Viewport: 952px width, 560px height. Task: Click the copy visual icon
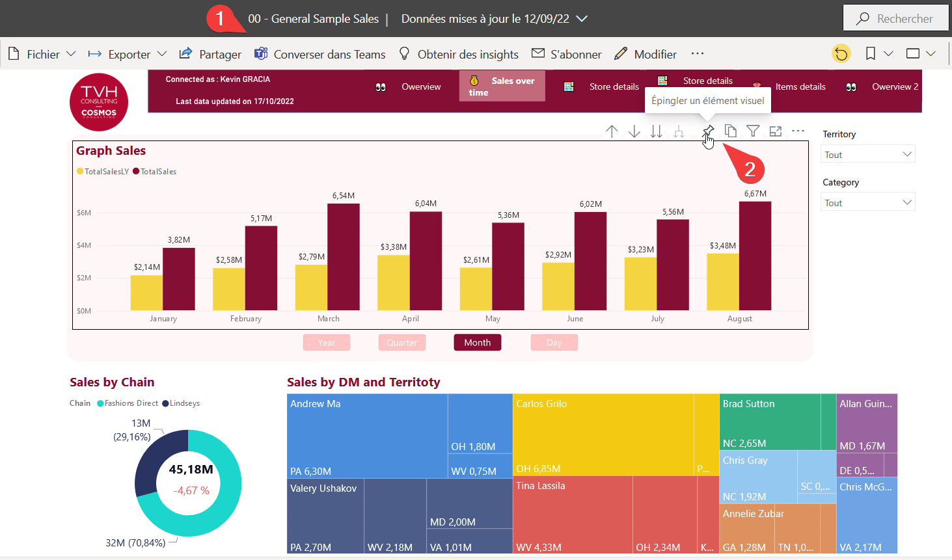click(x=731, y=131)
